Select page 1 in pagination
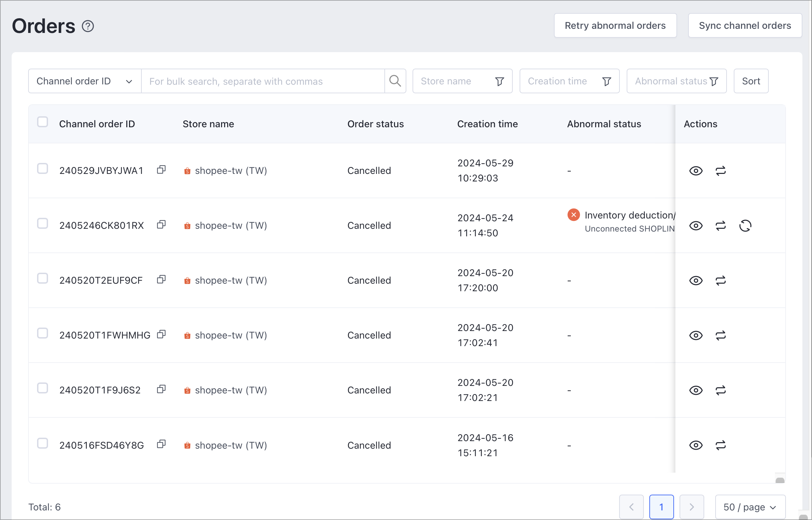Image resolution: width=812 pixels, height=520 pixels. point(661,507)
